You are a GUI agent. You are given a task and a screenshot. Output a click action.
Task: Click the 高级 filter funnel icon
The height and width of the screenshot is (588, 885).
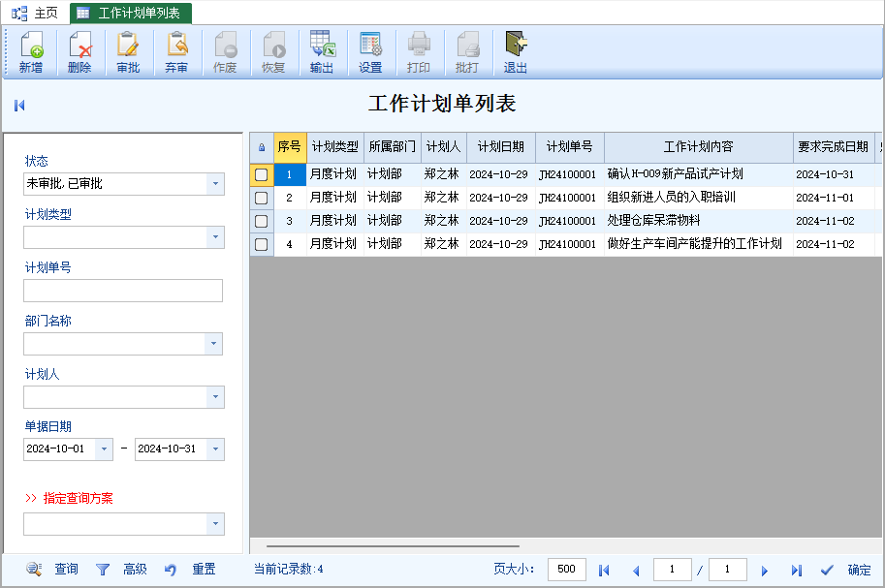click(103, 570)
